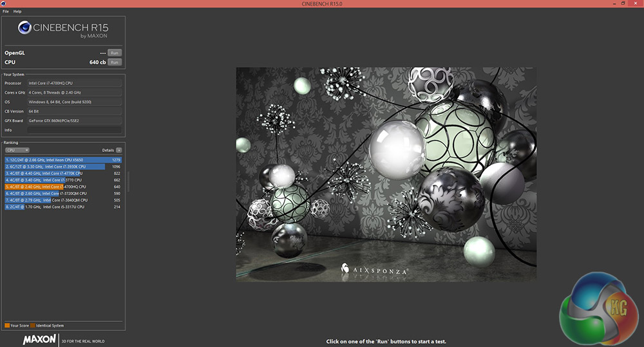Viewport: 644px width, 347px height.
Task: Open the File menu
Action: pyautogui.click(x=6, y=12)
